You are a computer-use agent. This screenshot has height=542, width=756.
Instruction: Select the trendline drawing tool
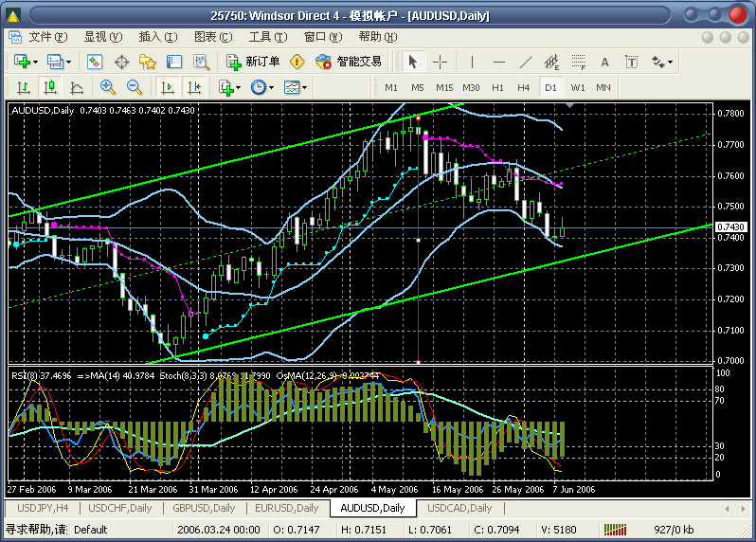click(x=525, y=62)
